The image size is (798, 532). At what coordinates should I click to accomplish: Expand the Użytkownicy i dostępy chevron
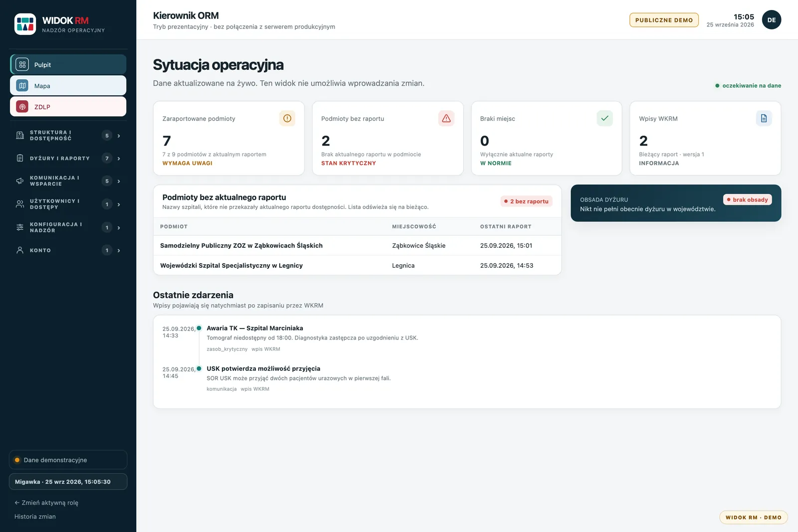pos(119,204)
